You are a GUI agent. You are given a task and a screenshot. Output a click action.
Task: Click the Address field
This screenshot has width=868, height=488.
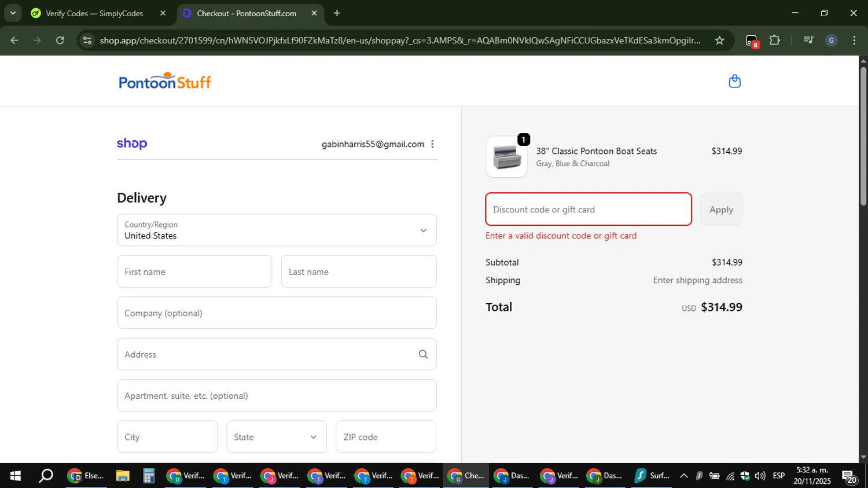(x=277, y=354)
